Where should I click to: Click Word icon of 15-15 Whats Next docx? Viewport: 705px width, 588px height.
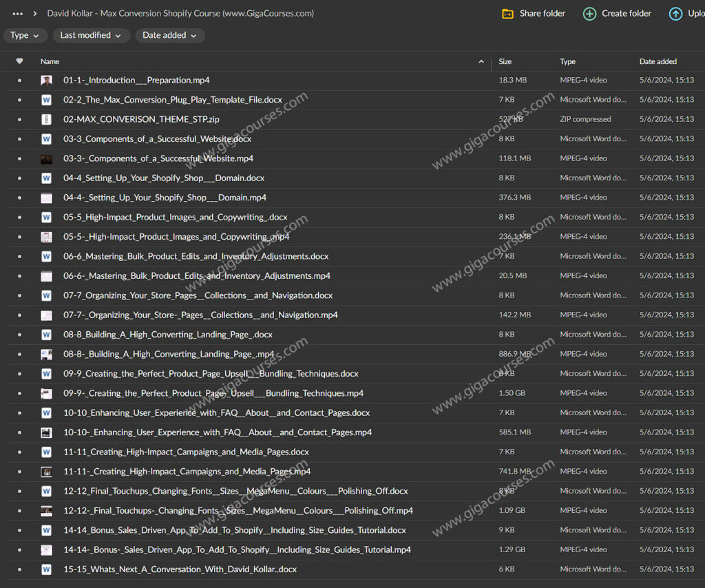tap(46, 569)
